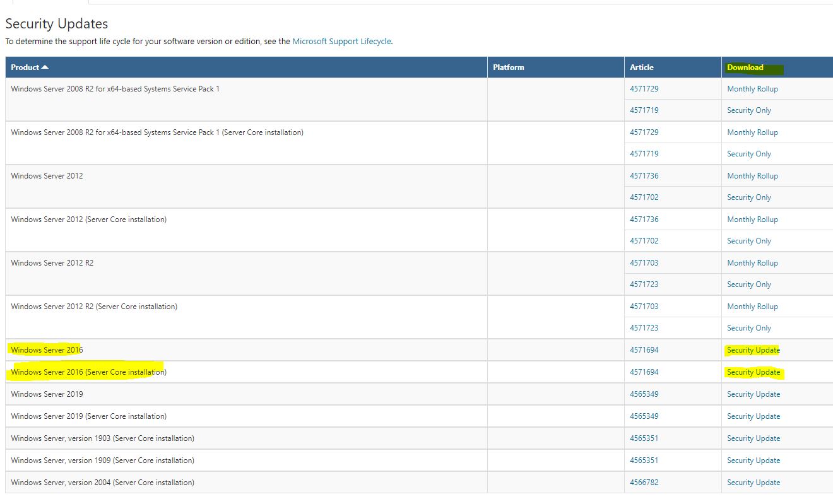Open article 4565351 for Server version 1909
Image resolution: width=833 pixels, height=504 pixels.
point(644,460)
